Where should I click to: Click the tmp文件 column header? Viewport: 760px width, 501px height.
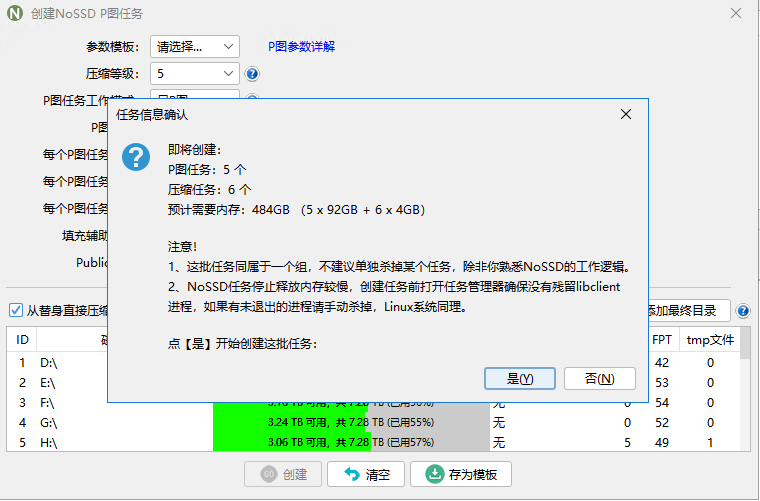coord(710,339)
